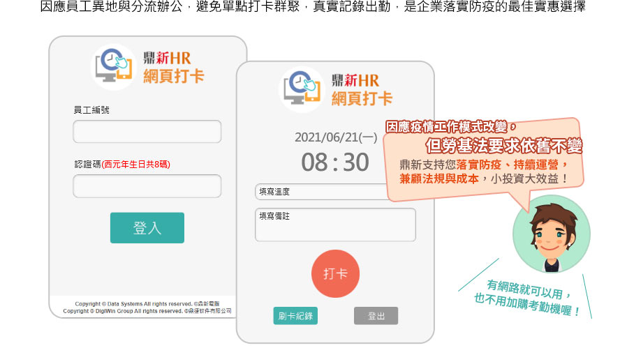
Task: Click the computer clock logo on login card
Action: [x=113, y=67]
